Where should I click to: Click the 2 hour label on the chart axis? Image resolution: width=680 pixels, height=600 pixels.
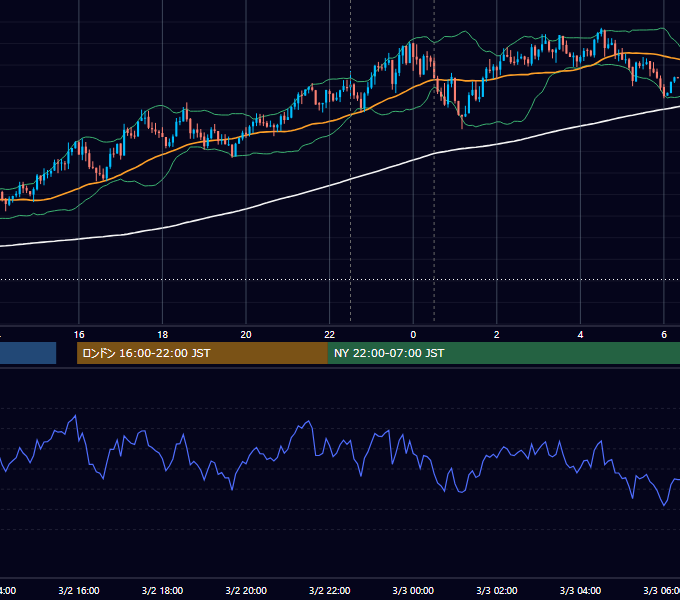(x=497, y=335)
